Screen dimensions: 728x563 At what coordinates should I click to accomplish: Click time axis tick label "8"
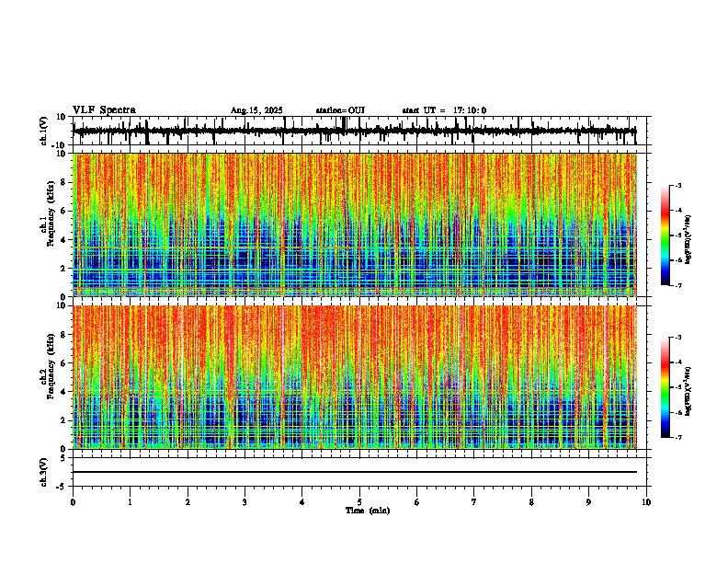tap(531, 502)
